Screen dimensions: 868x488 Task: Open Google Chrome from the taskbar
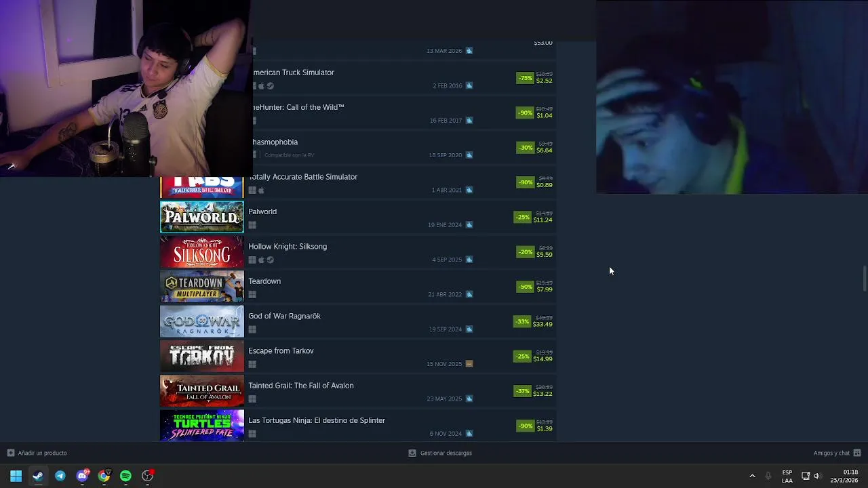[104, 476]
